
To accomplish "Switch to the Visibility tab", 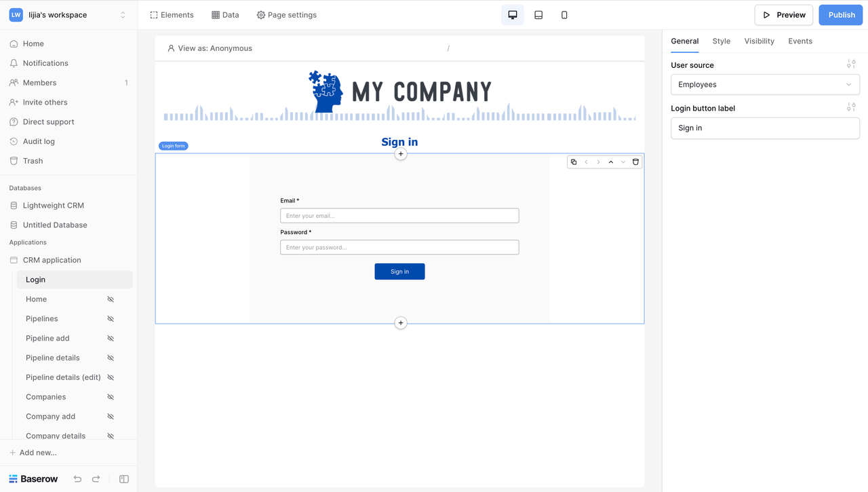I will click(759, 41).
